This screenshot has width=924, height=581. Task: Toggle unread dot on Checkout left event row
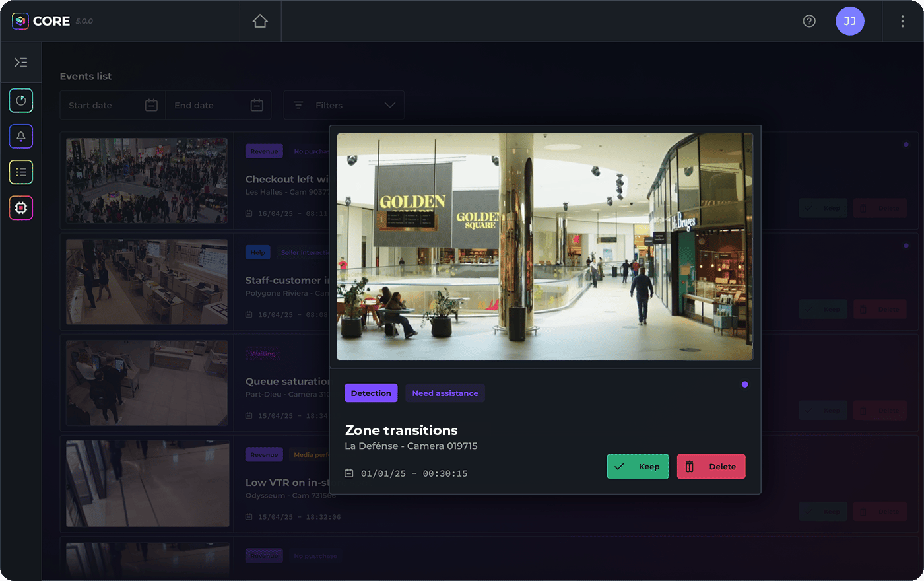coord(906,144)
